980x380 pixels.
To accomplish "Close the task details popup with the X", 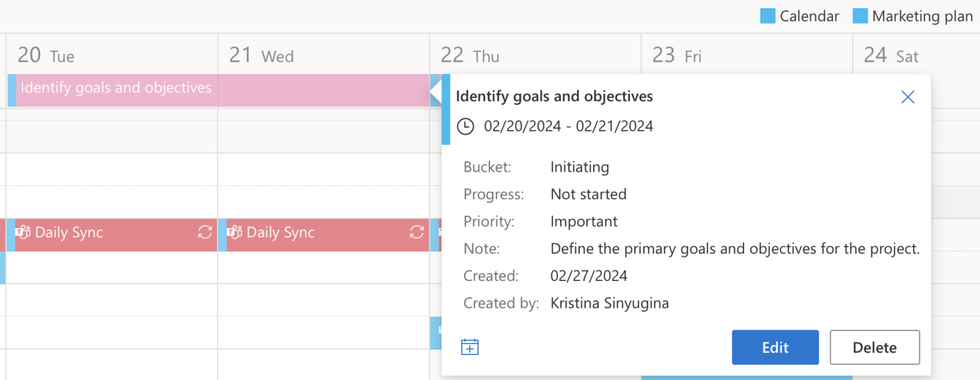I will point(908,96).
